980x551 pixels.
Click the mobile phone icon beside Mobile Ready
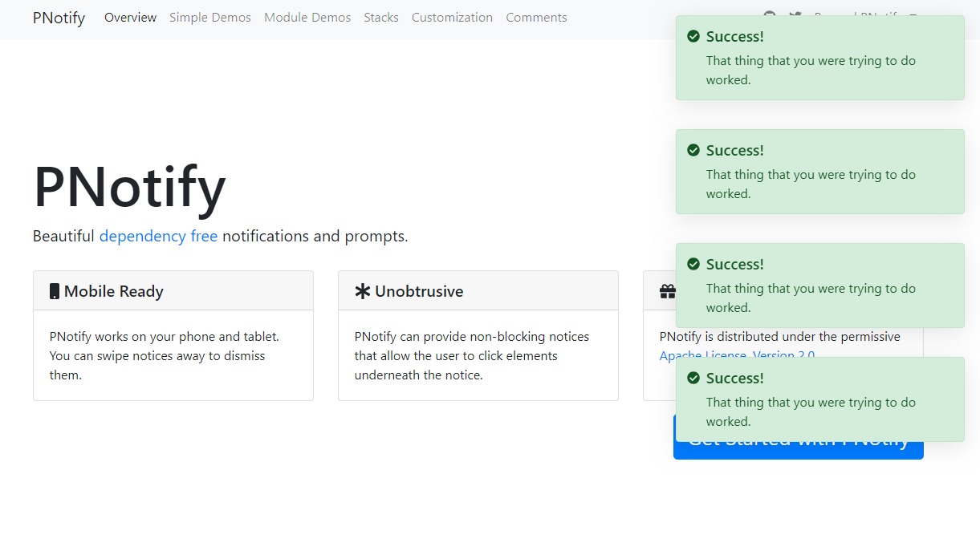point(55,291)
